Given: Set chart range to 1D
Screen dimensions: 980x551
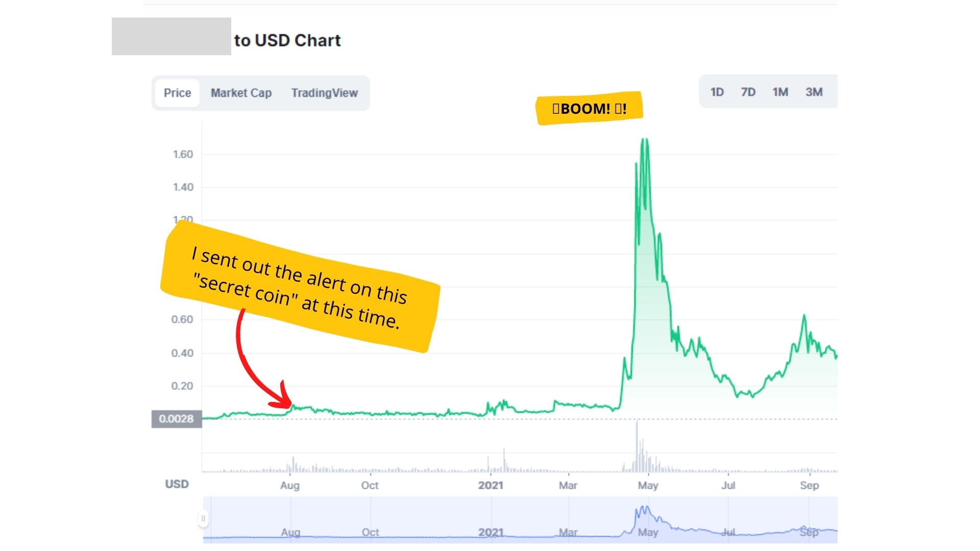Looking at the screenshot, I should tap(717, 92).
